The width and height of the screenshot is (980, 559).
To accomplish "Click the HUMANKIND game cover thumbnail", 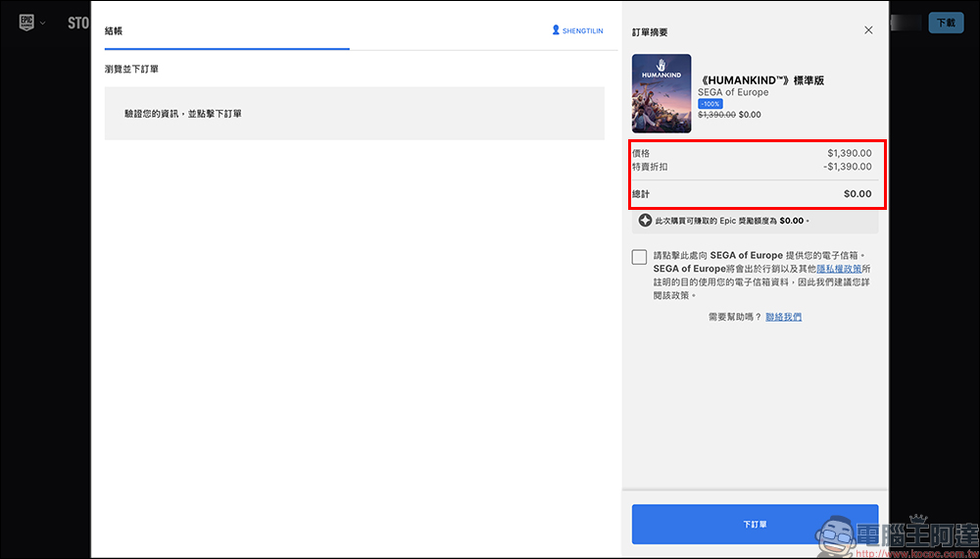I will (661, 93).
